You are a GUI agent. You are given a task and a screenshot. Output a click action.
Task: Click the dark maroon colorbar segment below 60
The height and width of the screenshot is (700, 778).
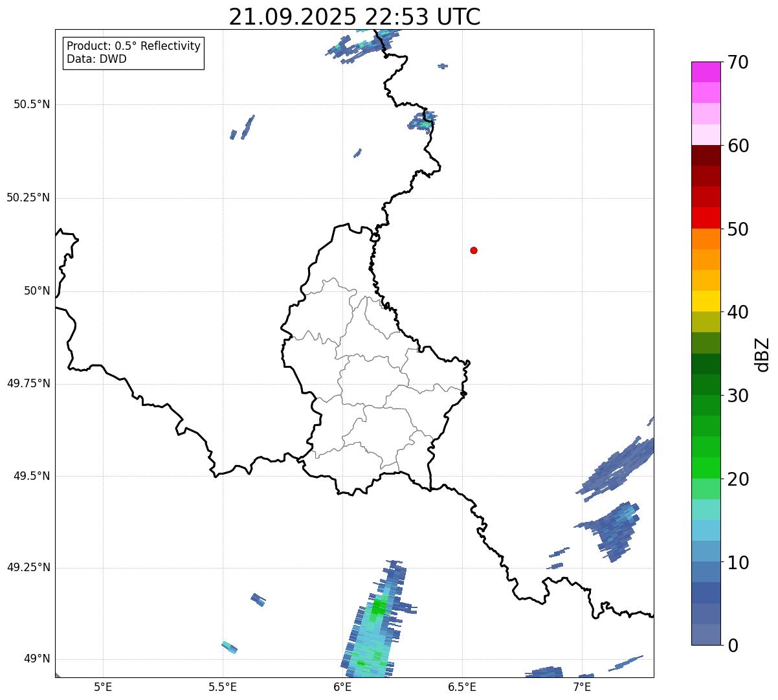[x=706, y=155]
